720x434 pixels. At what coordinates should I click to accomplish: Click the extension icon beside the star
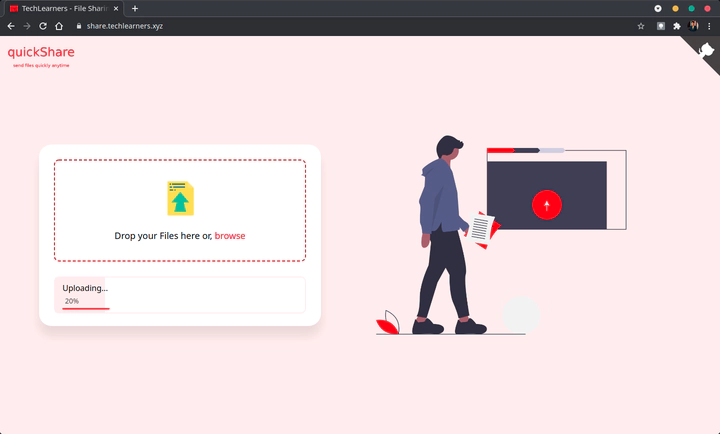coord(660,26)
